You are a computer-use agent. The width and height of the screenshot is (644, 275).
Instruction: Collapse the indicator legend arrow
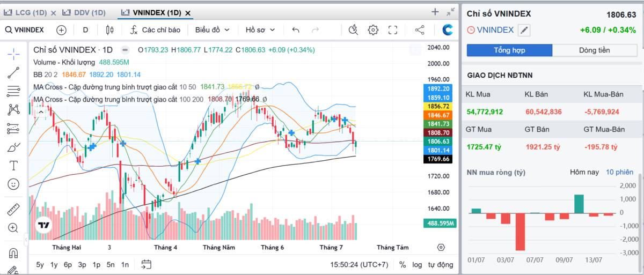(x=42, y=112)
